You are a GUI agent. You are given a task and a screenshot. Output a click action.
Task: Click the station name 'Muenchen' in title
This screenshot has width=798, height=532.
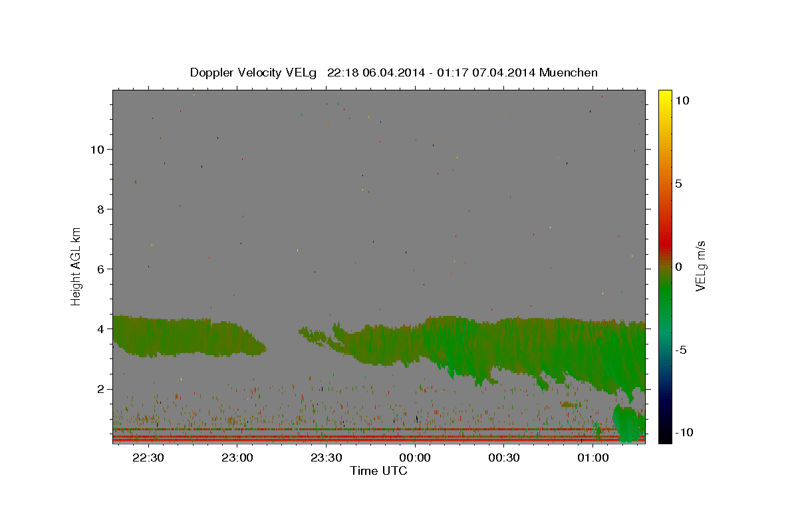click(569, 72)
